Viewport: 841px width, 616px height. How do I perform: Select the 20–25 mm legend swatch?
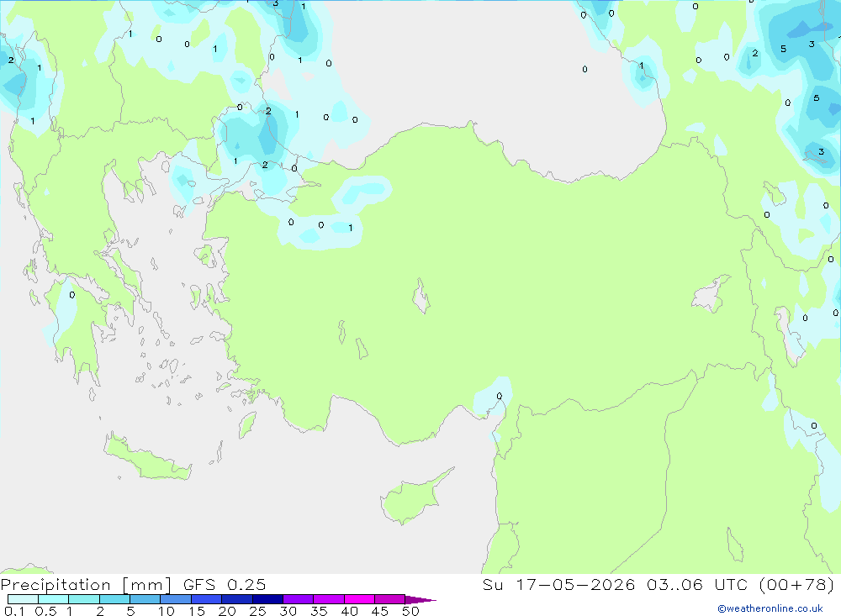tap(236, 599)
